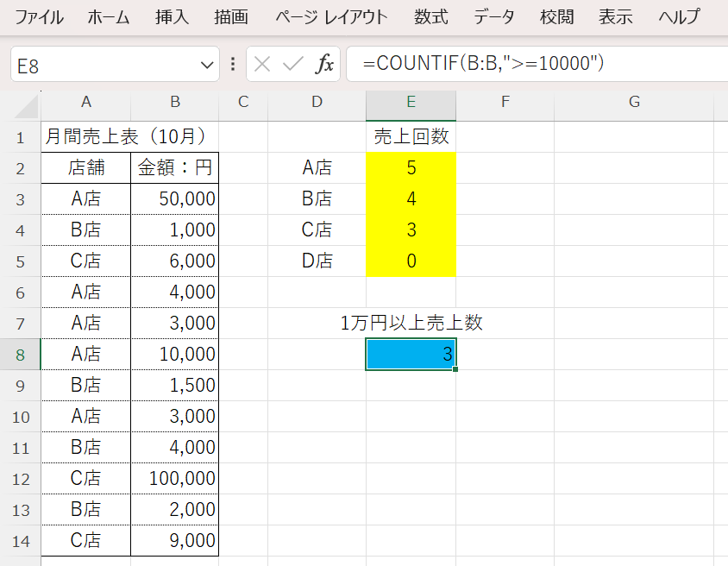
Task: Click the Cancel X icon in formula bar
Action: pyautogui.click(x=263, y=65)
